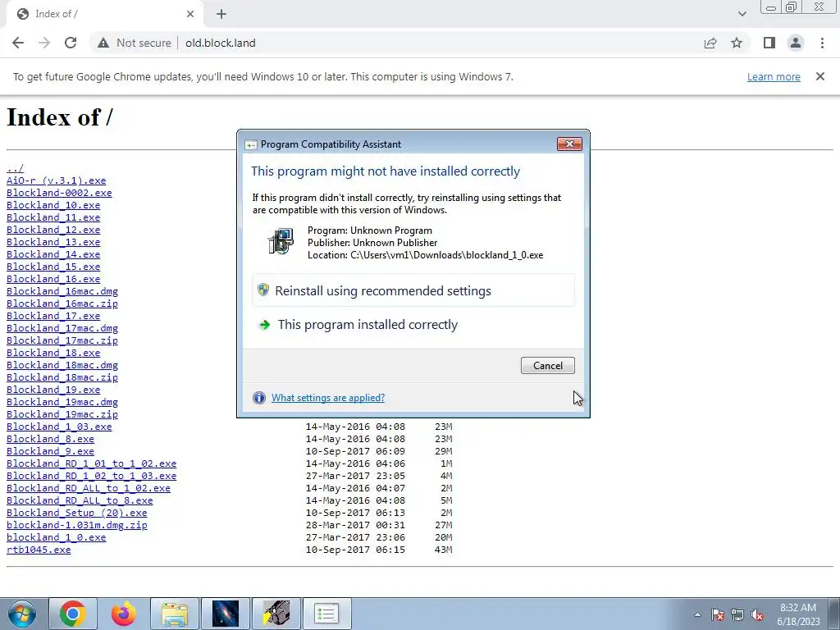Open Firefox from the taskbar

tap(124, 614)
